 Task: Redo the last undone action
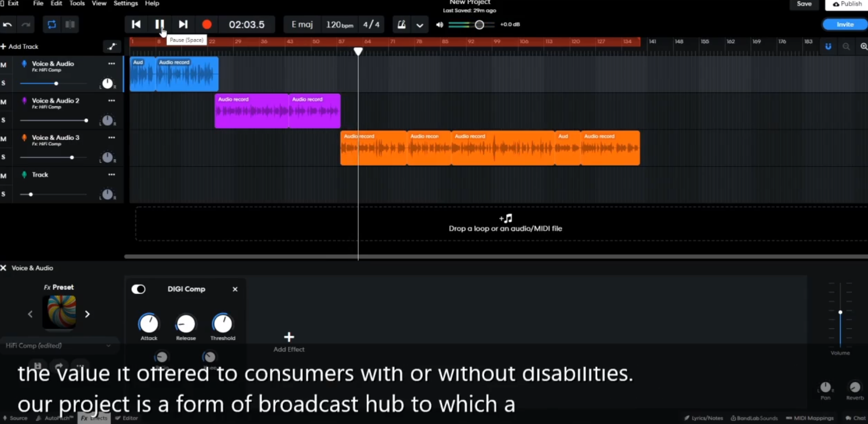click(x=26, y=24)
